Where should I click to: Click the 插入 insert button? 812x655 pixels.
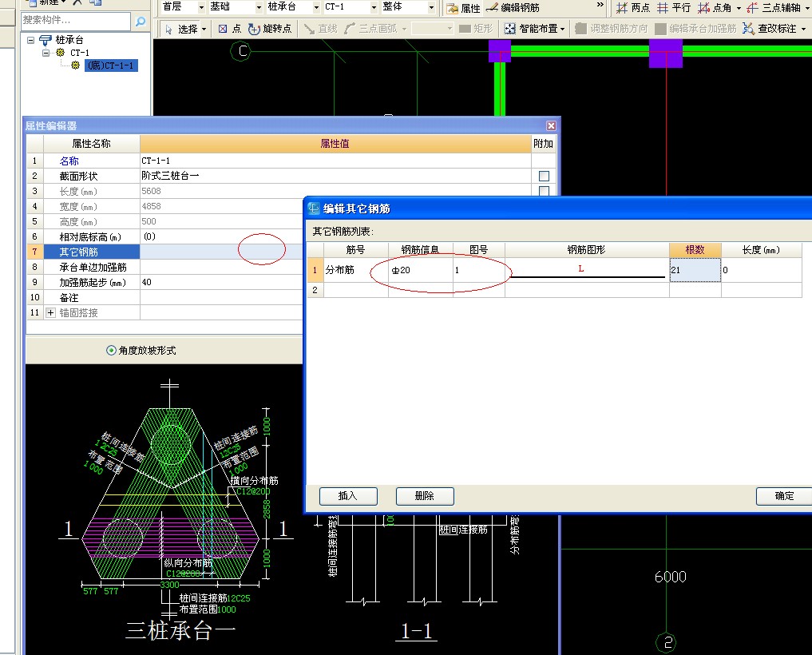(348, 496)
